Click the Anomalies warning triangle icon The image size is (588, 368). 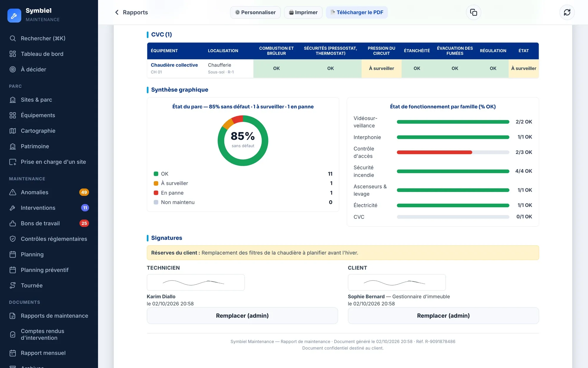[x=13, y=192]
